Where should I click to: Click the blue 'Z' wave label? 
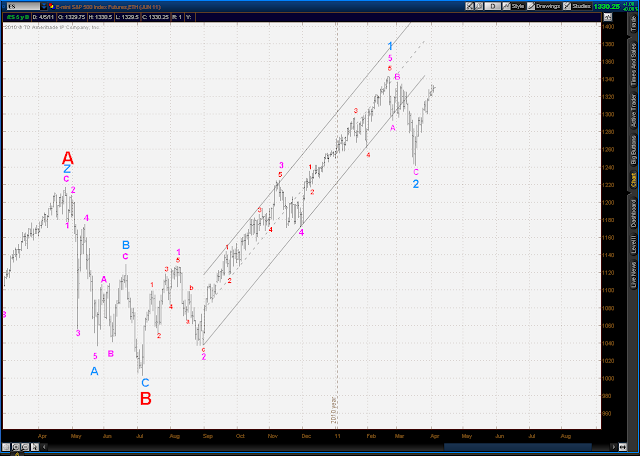click(67, 169)
